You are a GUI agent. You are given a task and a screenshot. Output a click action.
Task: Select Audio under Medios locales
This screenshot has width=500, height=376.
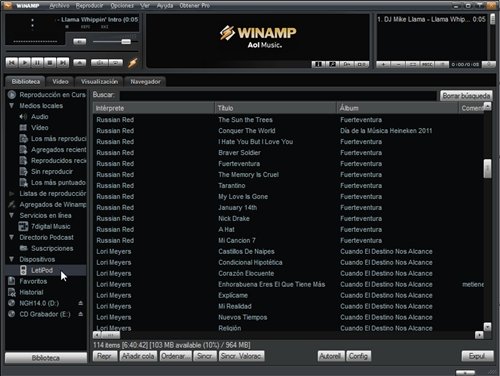[40, 117]
